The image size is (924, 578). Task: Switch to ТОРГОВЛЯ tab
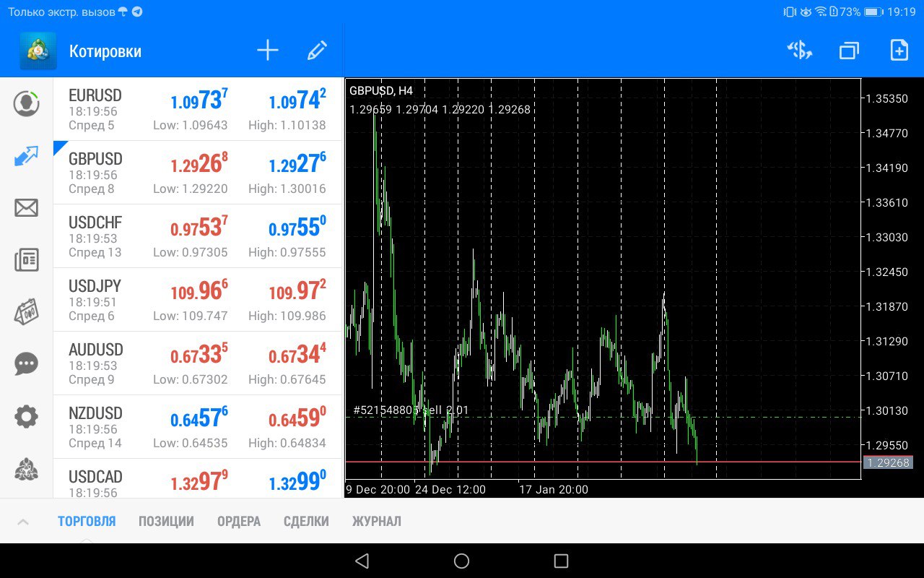[x=87, y=521]
